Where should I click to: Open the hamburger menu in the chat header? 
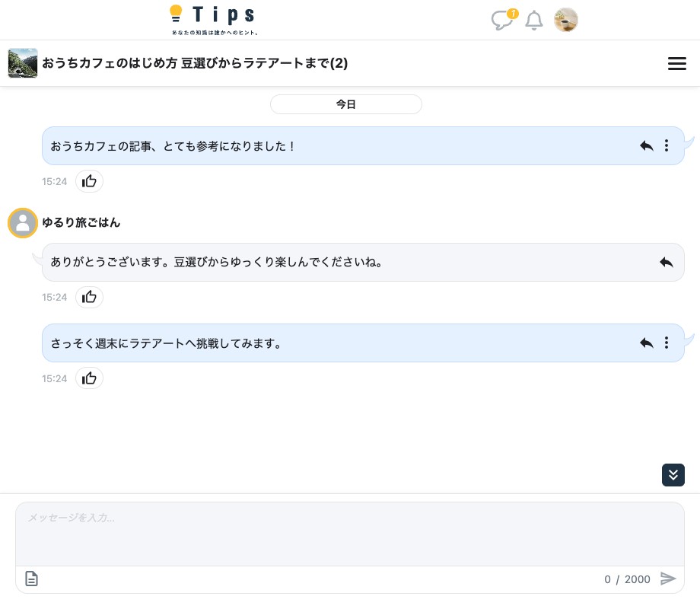(676, 63)
